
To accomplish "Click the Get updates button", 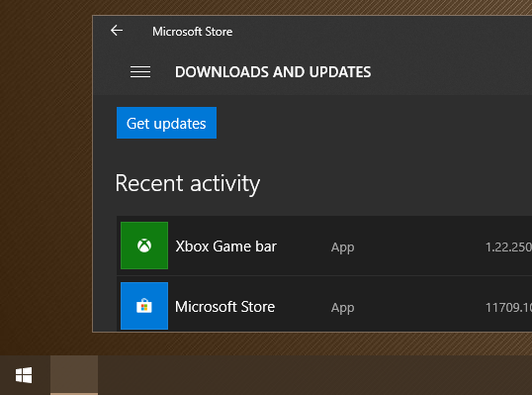I will 166,123.
